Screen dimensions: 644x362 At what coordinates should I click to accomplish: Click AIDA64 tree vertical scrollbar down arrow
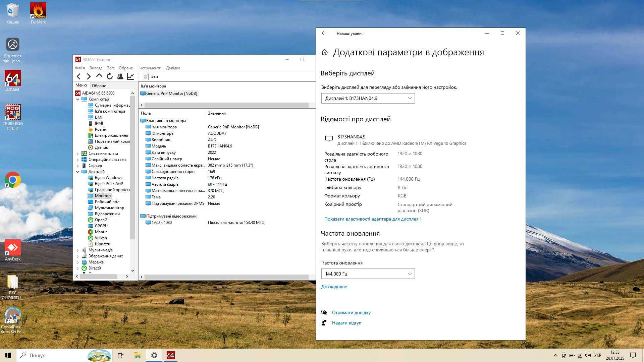pyautogui.click(x=132, y=270)
